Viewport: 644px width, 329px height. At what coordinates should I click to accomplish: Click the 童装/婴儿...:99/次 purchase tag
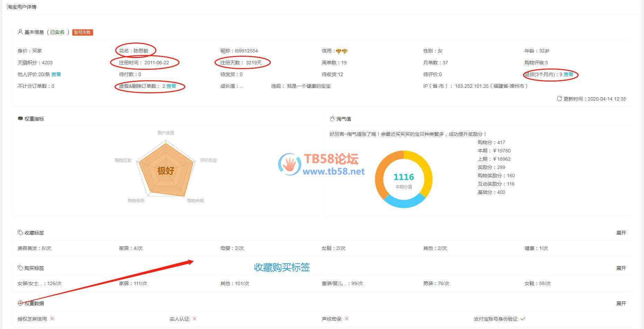coord(342,283)
